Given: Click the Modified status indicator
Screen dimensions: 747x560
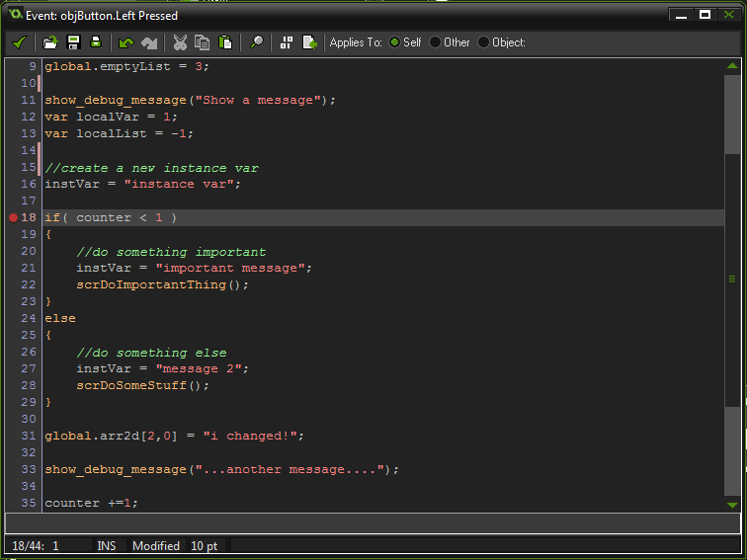Looking at the screenshot, I should 156,546.
